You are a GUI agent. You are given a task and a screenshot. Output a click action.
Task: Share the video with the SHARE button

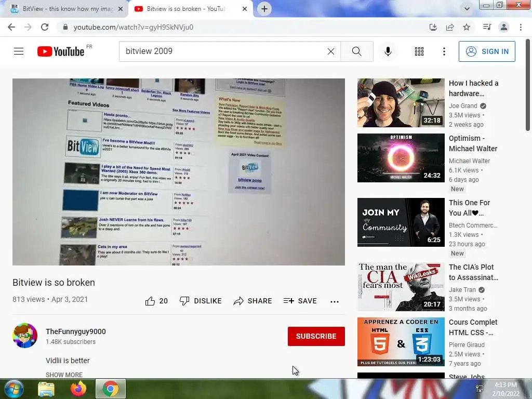click(253, 301)
